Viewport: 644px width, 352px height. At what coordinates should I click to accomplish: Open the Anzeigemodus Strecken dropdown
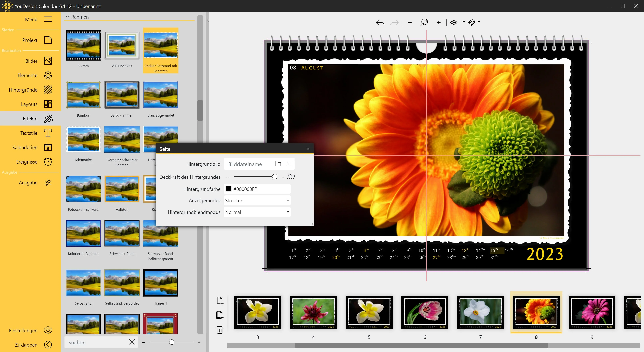coord(257,200)
